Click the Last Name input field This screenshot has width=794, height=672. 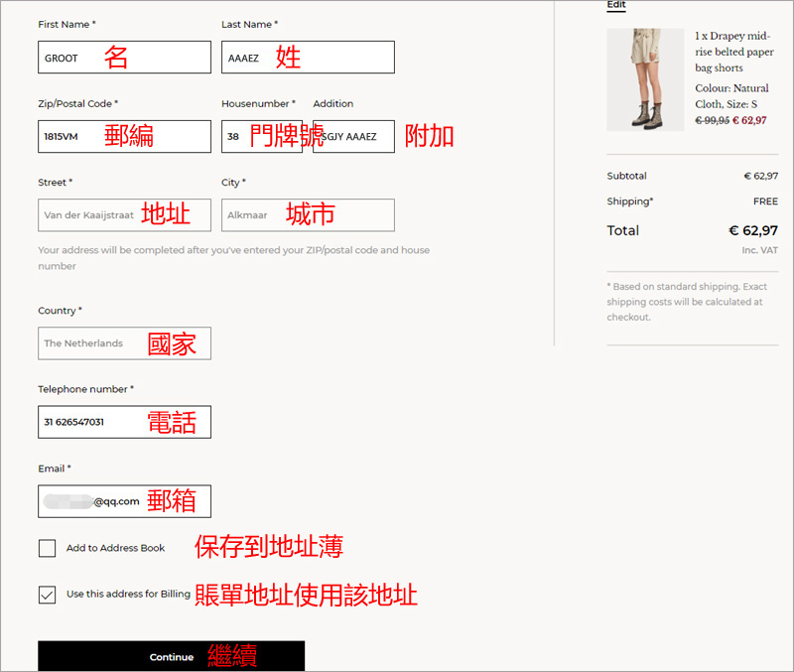[x=308, y=58]
